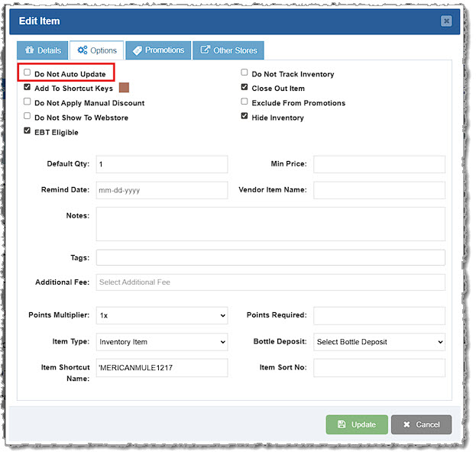Image resolution: width=476 pixels, height=458 pixels.
Task: Uncheck Add To Shortcut Keys
Action: pyautogui.click(x=27, y=87)
